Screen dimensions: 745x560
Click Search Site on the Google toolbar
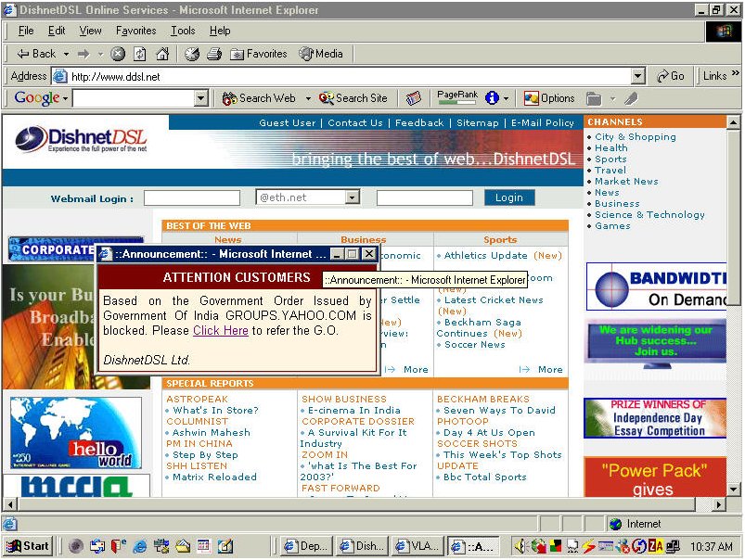(x=353, y=98)
